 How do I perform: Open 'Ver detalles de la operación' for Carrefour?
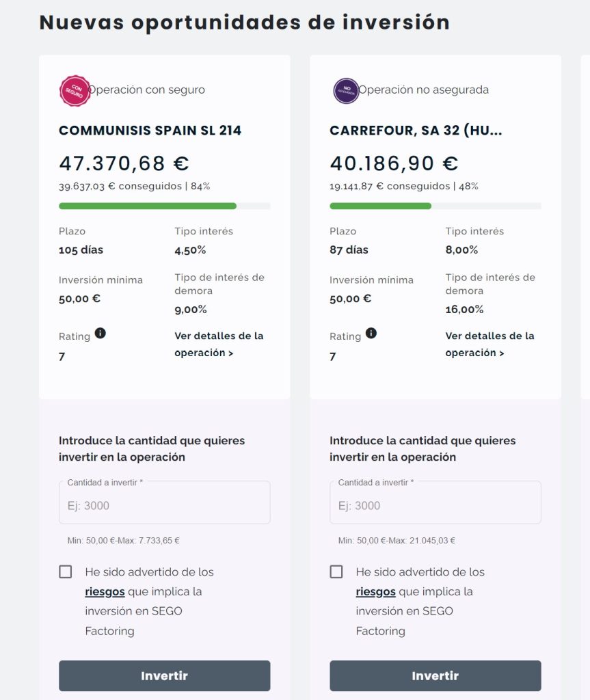[x=490, y=345]
